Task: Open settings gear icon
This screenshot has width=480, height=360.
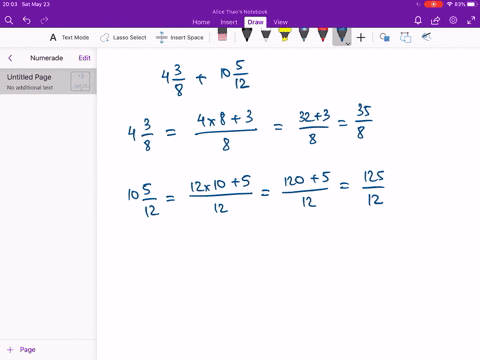Action: pyautogui.click(x=453, y=20)
